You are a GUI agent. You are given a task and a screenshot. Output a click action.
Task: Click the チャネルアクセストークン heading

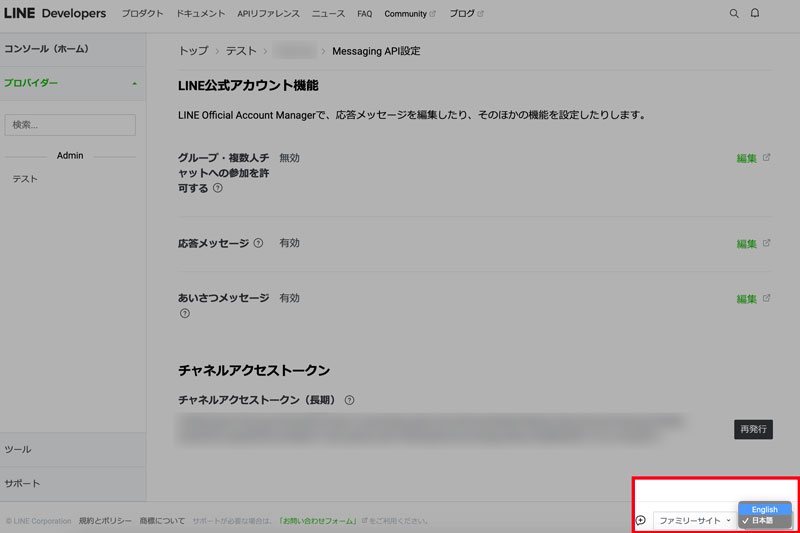[x=254, y=370]
